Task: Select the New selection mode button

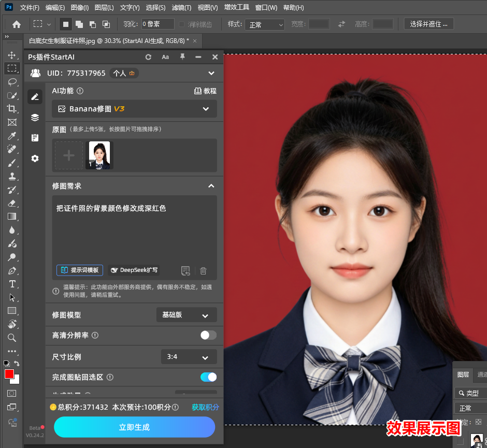Action: click(x=65, y=24)
